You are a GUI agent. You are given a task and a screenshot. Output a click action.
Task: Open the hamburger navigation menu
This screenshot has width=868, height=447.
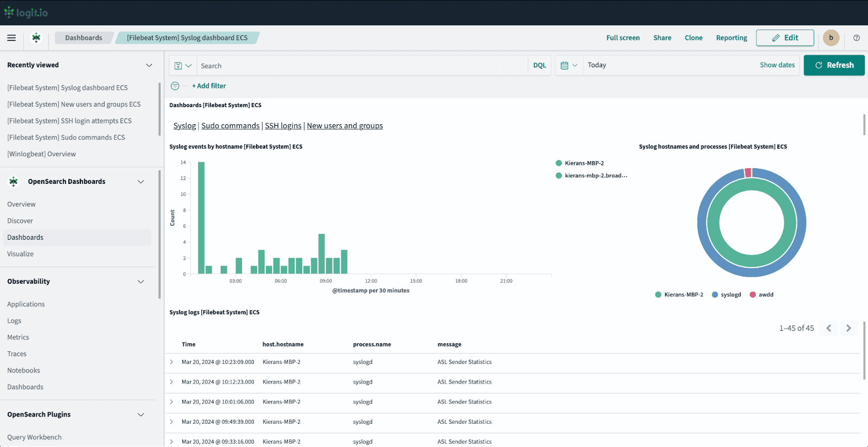click(x=11, y=38)
